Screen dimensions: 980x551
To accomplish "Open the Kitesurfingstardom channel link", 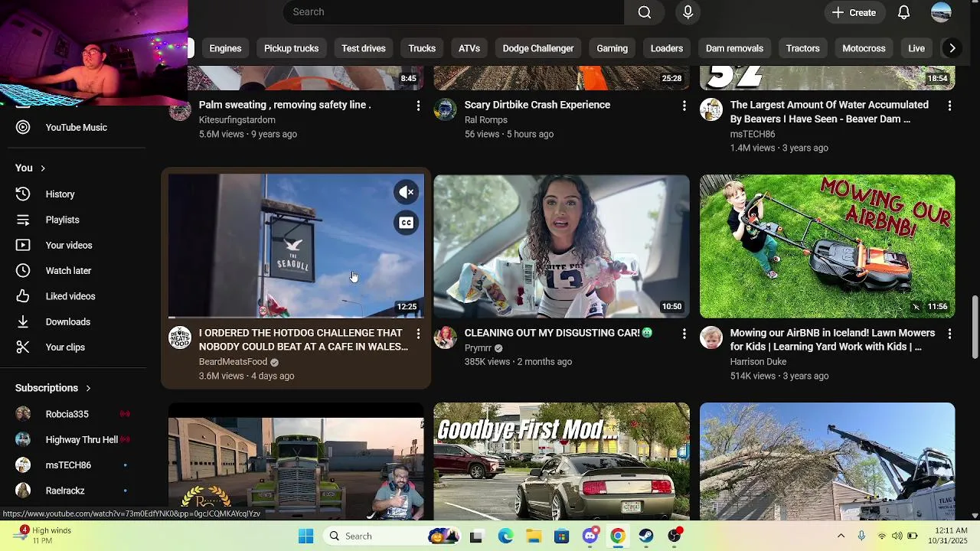I will pos(237,120).
